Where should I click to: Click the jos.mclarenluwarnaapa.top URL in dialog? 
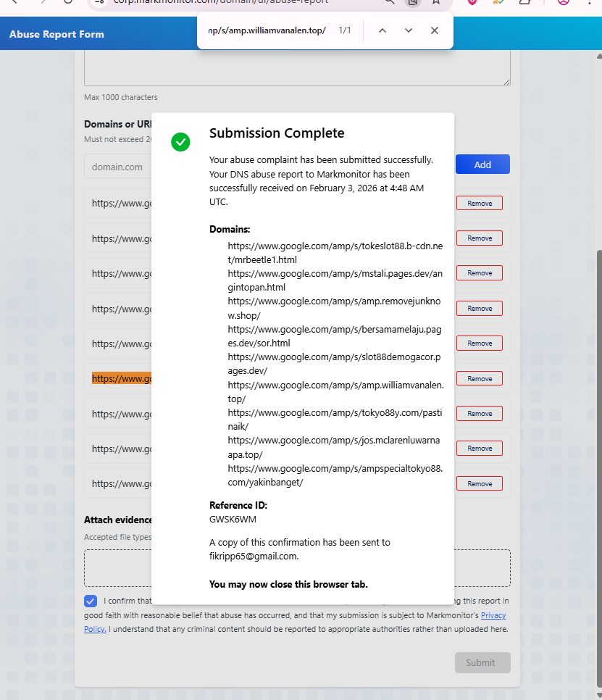[x=334, y=447]
